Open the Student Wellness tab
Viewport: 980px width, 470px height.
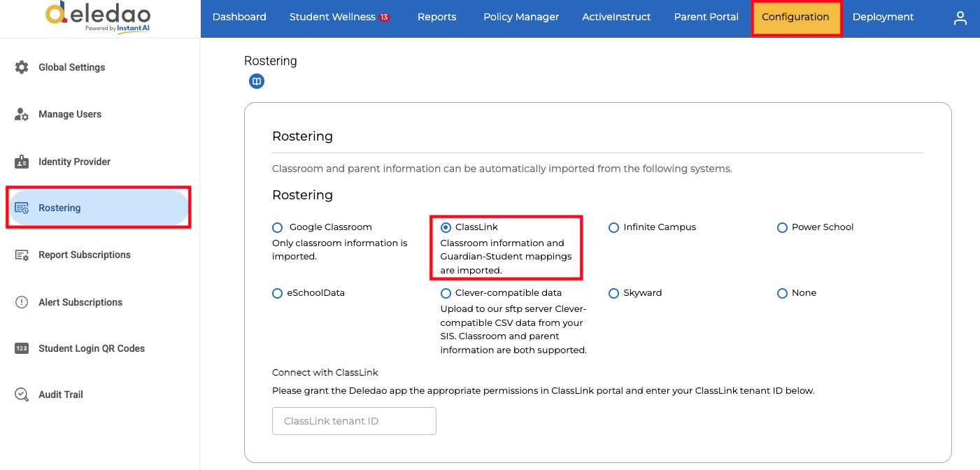coord(332,17)
